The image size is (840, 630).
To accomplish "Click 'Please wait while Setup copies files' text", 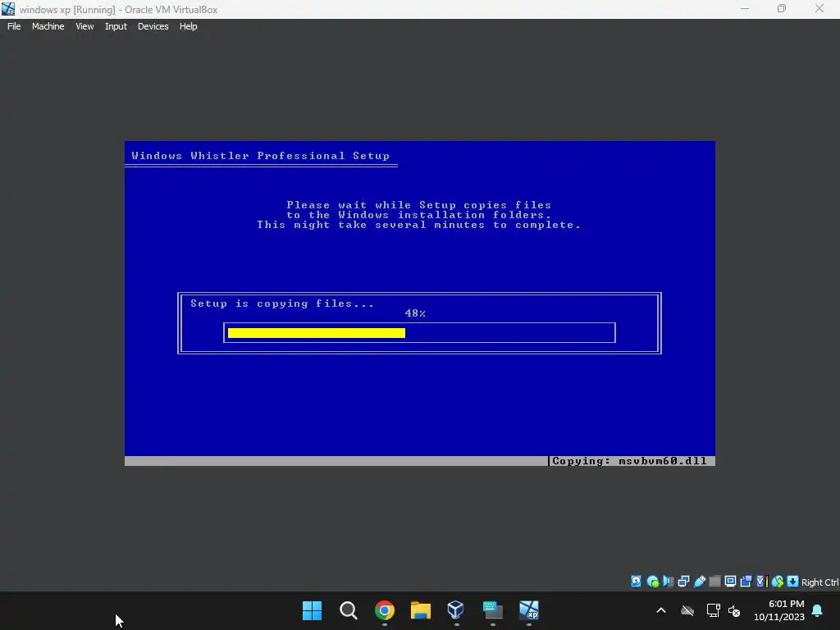I will click(419, 205).
